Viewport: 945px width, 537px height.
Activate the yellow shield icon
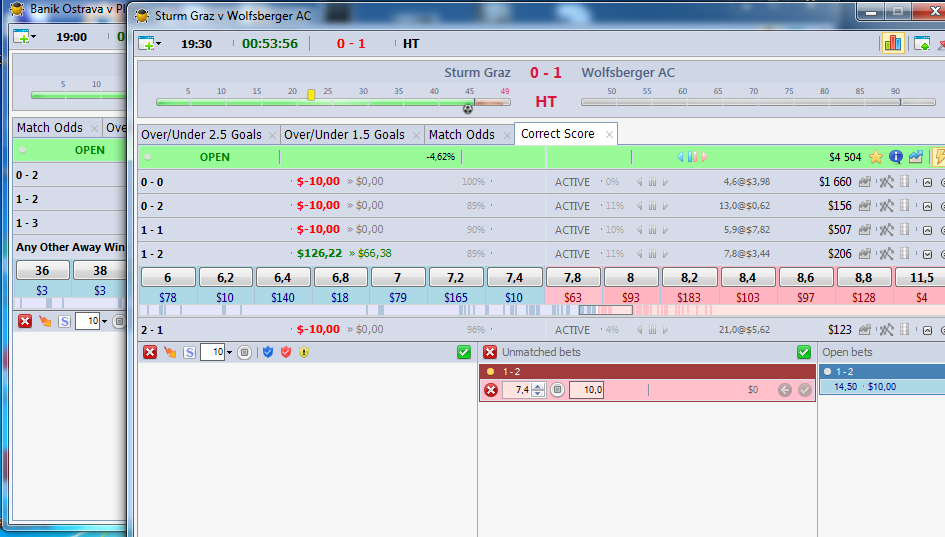click(304, 352)
